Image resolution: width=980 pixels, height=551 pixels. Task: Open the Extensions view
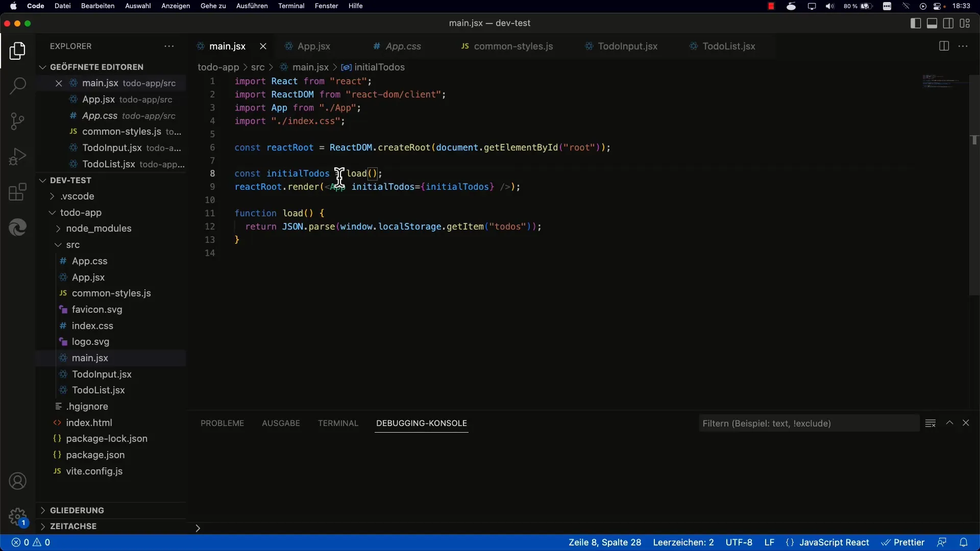tap(17, 192)
